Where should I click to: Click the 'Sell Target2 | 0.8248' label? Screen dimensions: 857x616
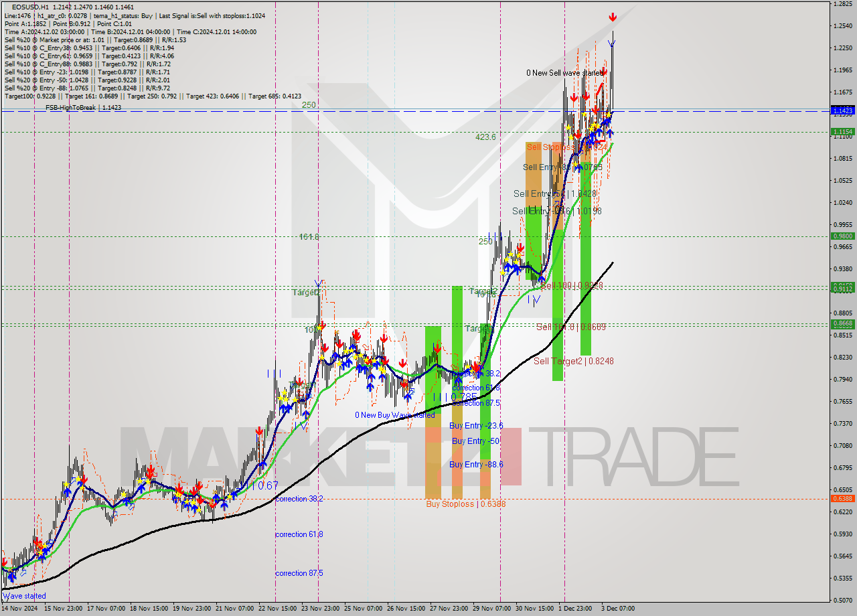[x=573, y=361]
